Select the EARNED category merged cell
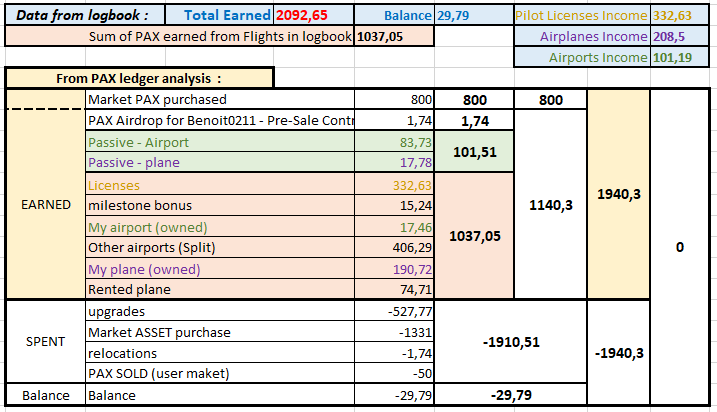 [x=46, y=205]
